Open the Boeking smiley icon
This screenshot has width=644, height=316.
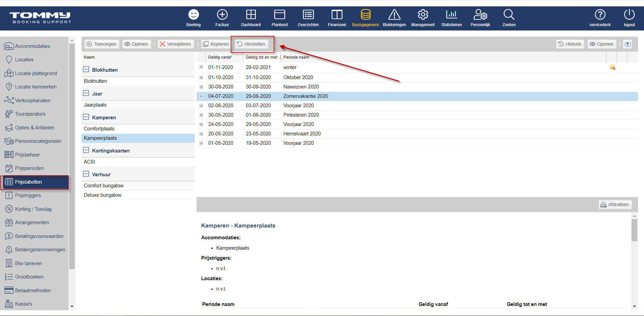[194, 15]
